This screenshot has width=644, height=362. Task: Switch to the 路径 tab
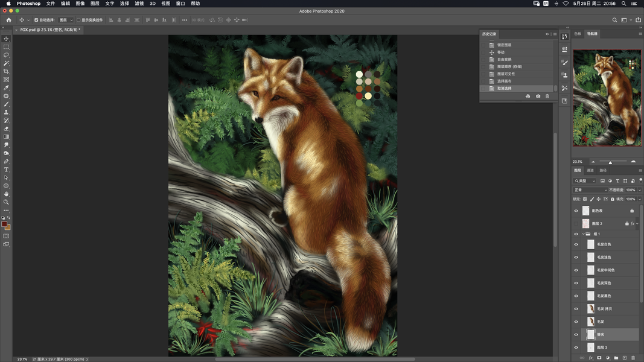pos(603,170)
